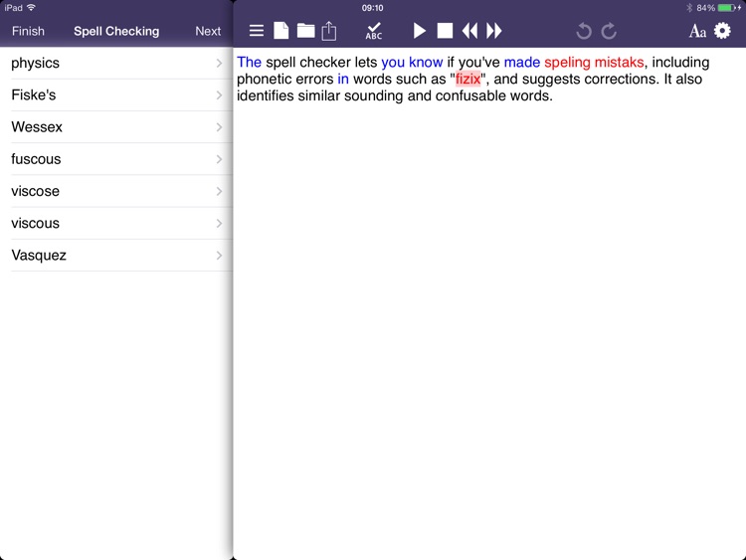Rewind speech to previous sentence
The width and height of the screenshot is (746, 560).
coord(469,31)
